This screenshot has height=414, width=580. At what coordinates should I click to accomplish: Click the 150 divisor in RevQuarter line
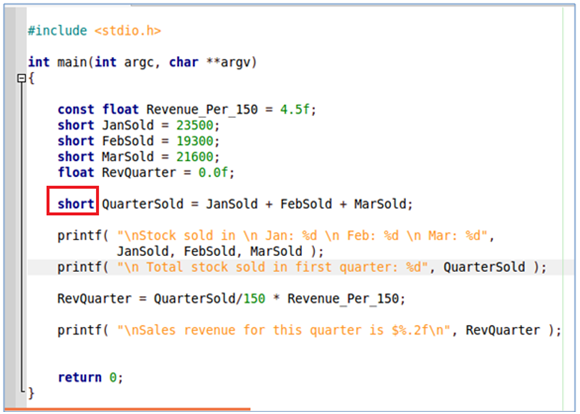(x=254, y=299)
